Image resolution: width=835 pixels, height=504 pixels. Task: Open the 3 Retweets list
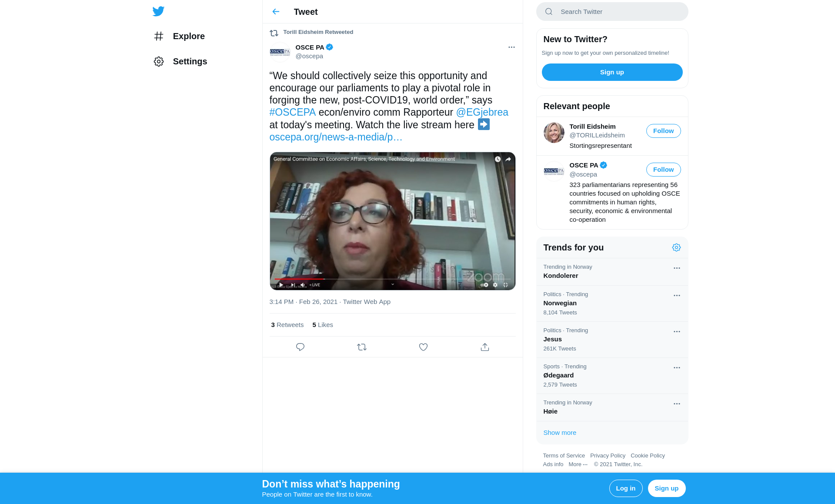pos(287,325)
